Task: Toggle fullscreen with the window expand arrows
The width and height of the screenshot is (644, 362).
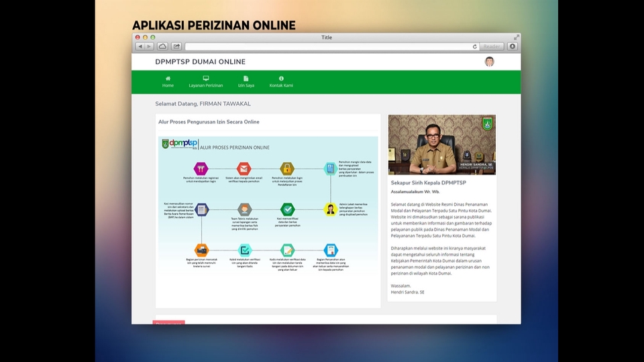Action: click(517, 38)
